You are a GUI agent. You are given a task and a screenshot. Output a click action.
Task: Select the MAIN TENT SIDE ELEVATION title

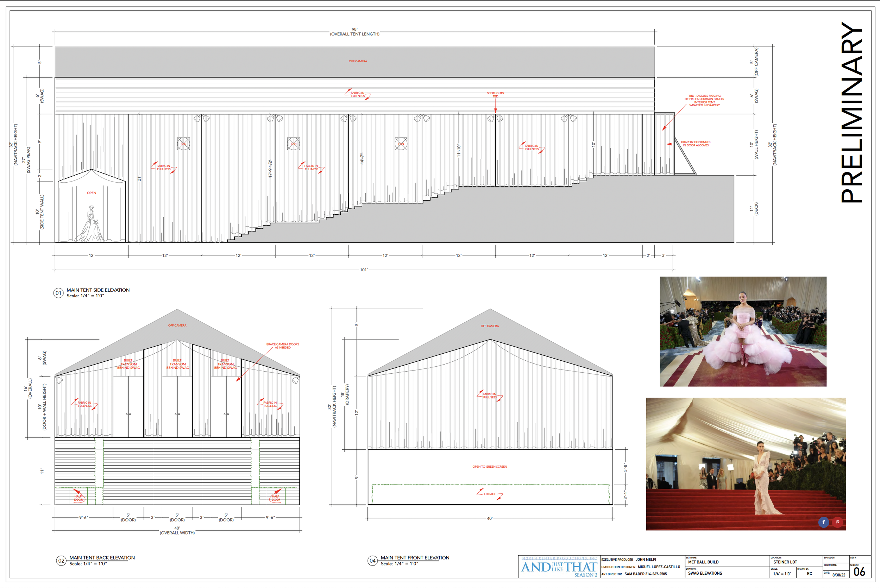coord(98,290)
